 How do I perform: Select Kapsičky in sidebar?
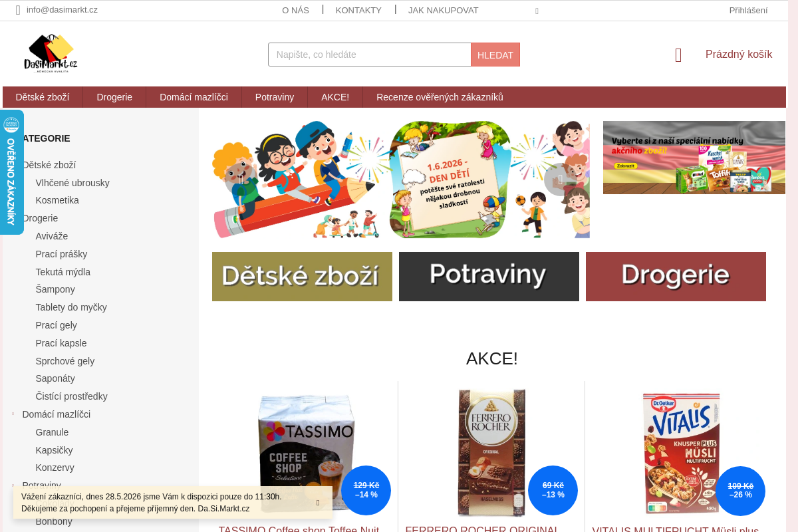click(54, 450)
